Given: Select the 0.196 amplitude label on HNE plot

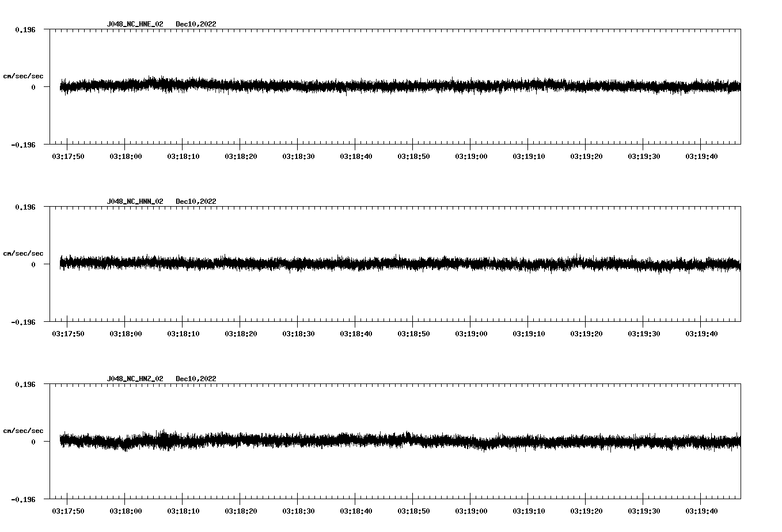Looking at the screenshot, I should (x=24, y=30).
